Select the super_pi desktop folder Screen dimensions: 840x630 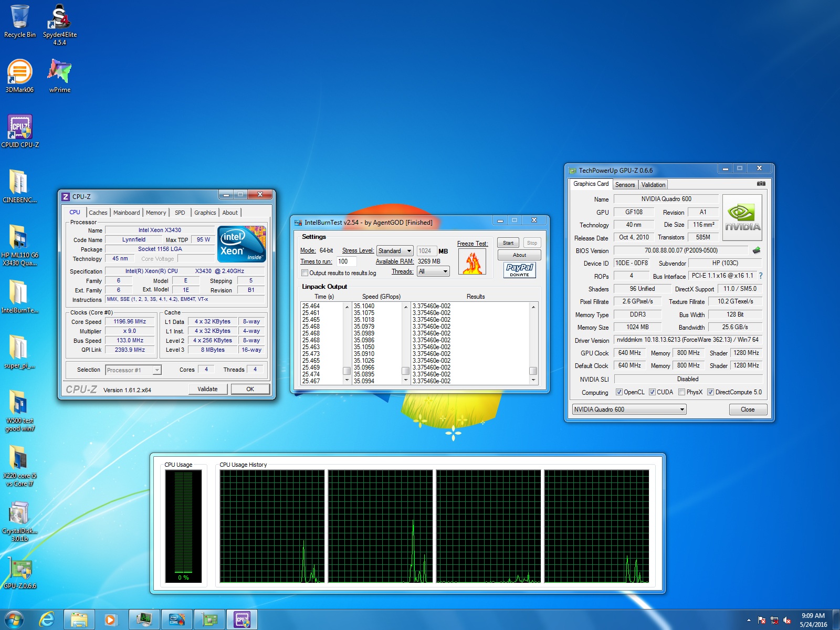[x=19, y=352]
